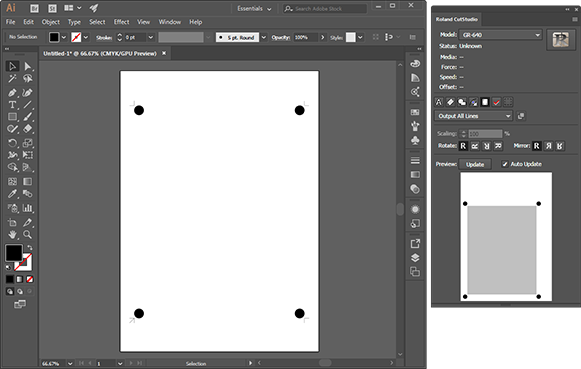Open the Window menu
581x369 pixels.
(x=170, y=22)
